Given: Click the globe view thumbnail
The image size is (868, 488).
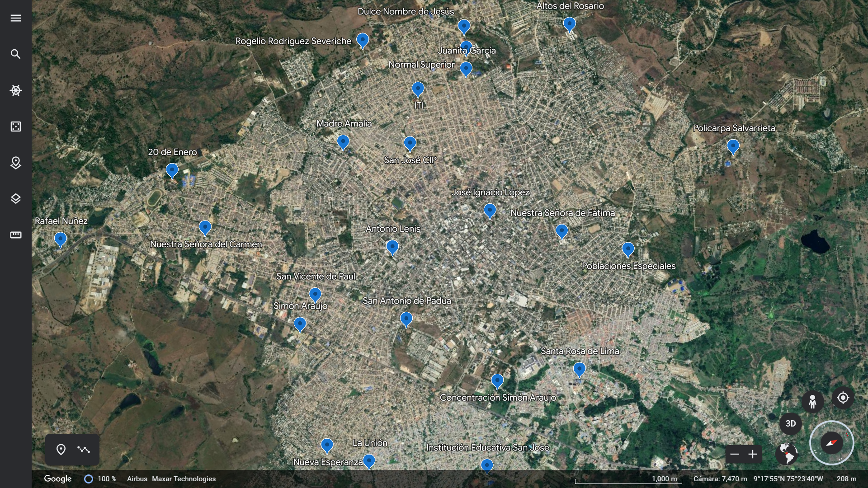Looking at the screenshot, I should tap(787, 454).
